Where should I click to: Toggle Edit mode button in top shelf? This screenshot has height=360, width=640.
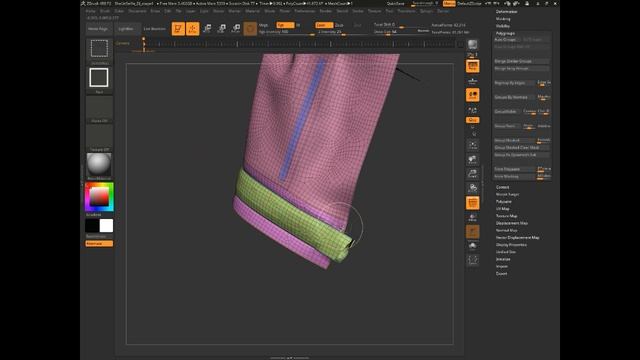[x=178, y=29]
